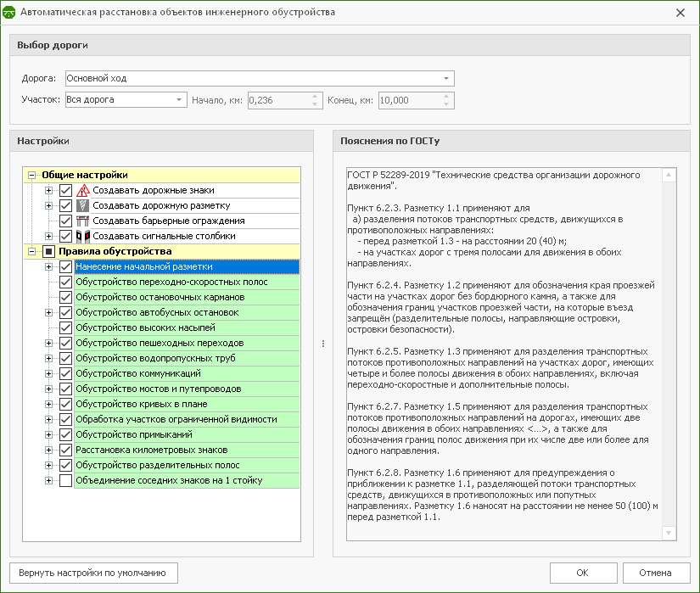The height and width of the screenshot is (593, 700).
Task: Uncheck 'Обустройство остановочных карманов' checkbox
Action: click(x=65, y=297)
